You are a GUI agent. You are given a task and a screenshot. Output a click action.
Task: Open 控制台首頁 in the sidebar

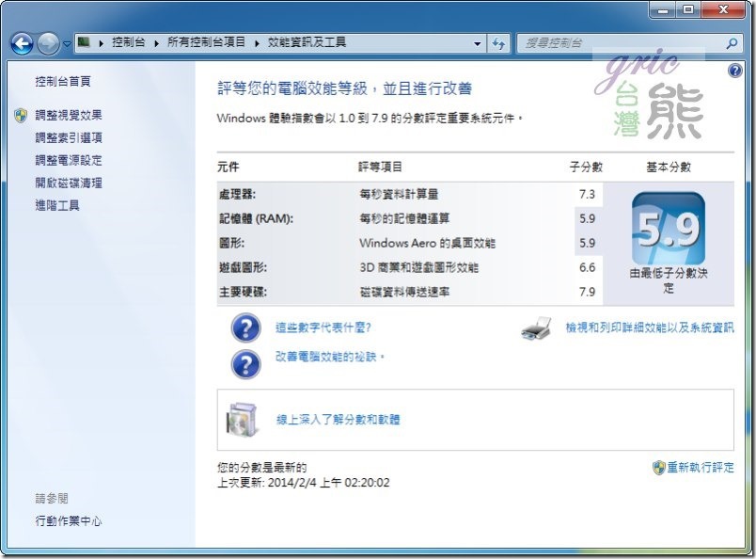[63, 81]
